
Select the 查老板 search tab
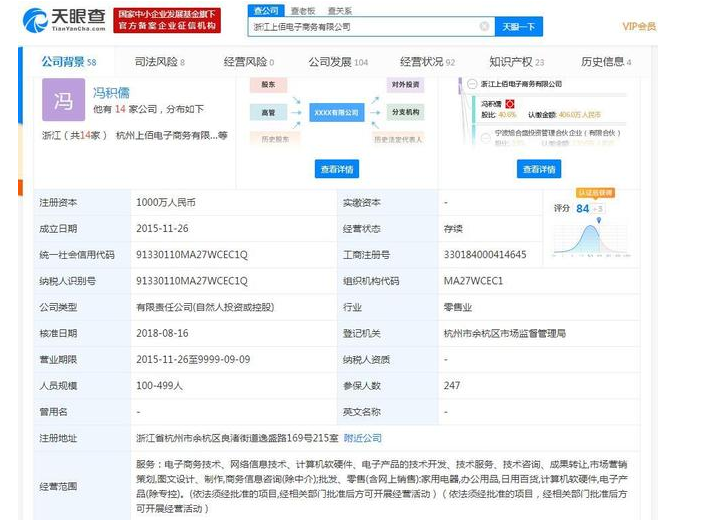pyautogui.click(x=302, y=11)
